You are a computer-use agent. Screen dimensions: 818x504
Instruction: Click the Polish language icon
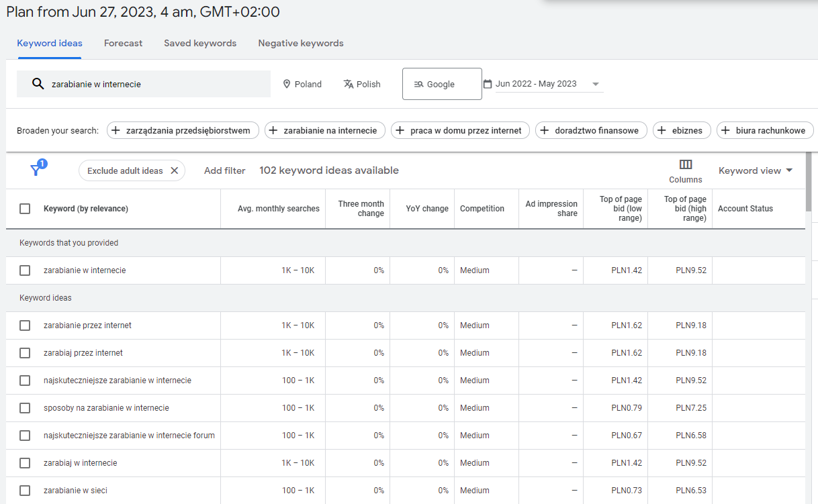[348, 84]
